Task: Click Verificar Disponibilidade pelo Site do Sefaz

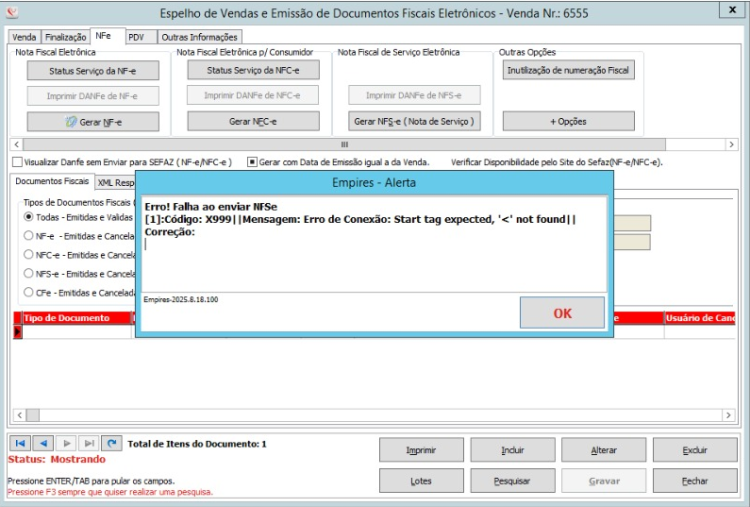Action: pyautogui.click(x=557, y=162)
